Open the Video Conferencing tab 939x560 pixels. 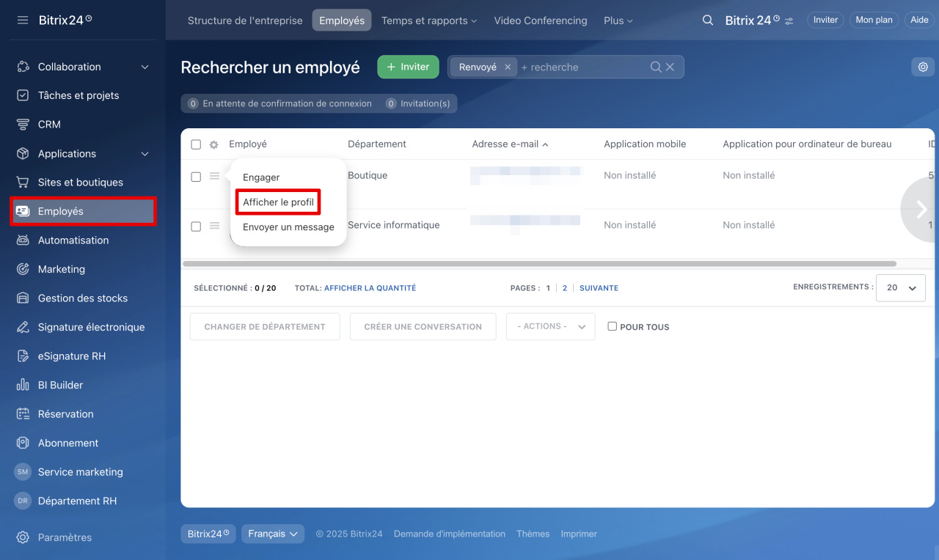pos(541,21)
